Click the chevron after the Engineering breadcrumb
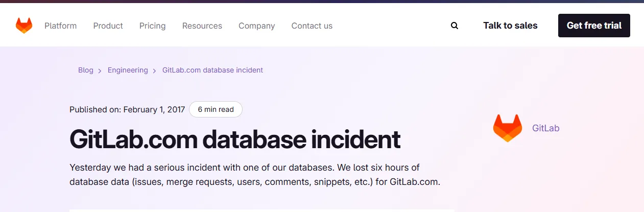Image resolution: width=644 pixels, height=212 pixels. pyautogui.click(x=155, y=70)
